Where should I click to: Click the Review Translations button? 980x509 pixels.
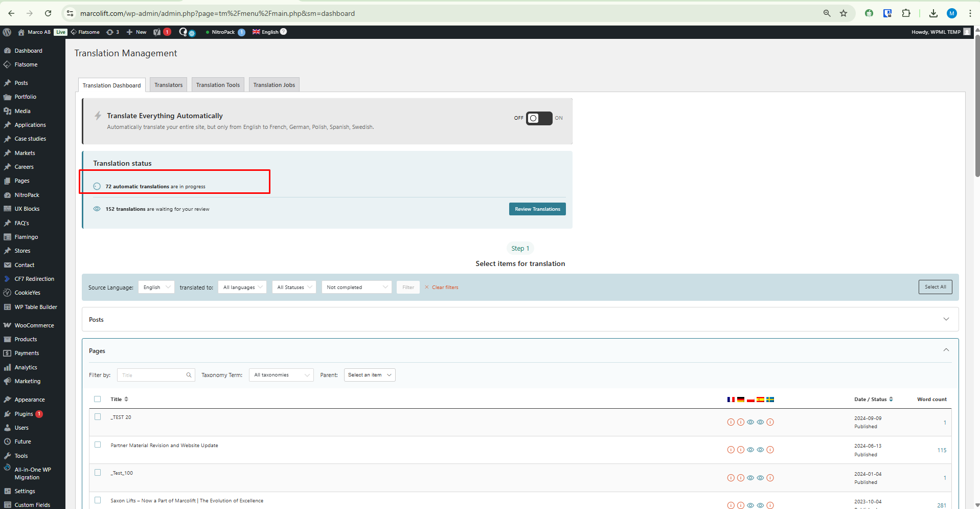click(x=537, y=209)
